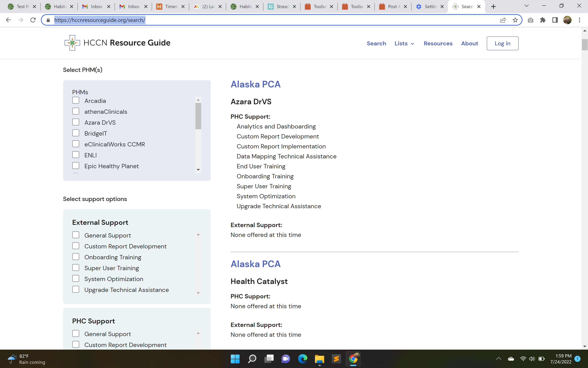Click the Log in button
Viewport: 588px width, 368px height.
[x=502, y=43]
